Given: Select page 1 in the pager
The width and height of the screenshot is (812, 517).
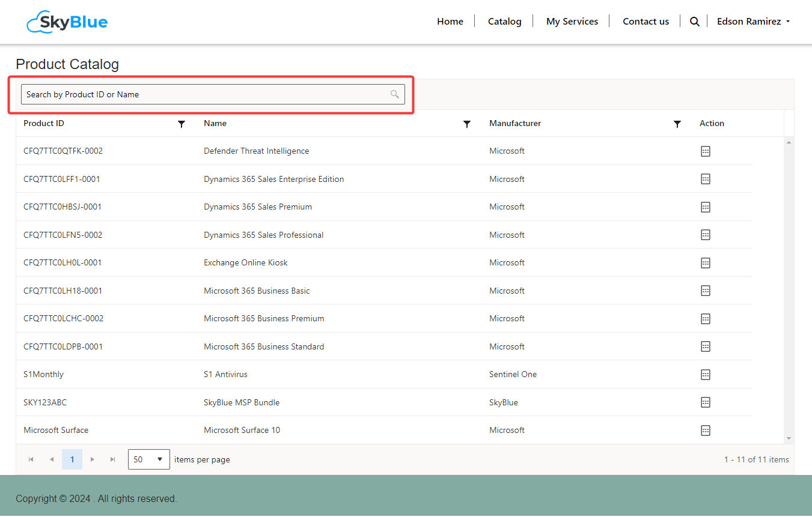Looking at the screenshot, I should pos(72,459).
